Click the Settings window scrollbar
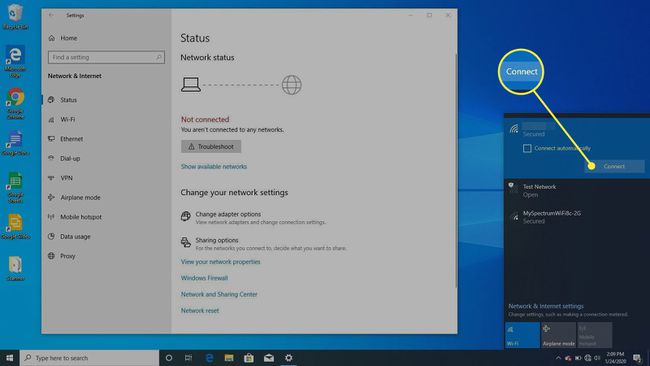This screenshot has height=366, width=650. click(456, 170)
